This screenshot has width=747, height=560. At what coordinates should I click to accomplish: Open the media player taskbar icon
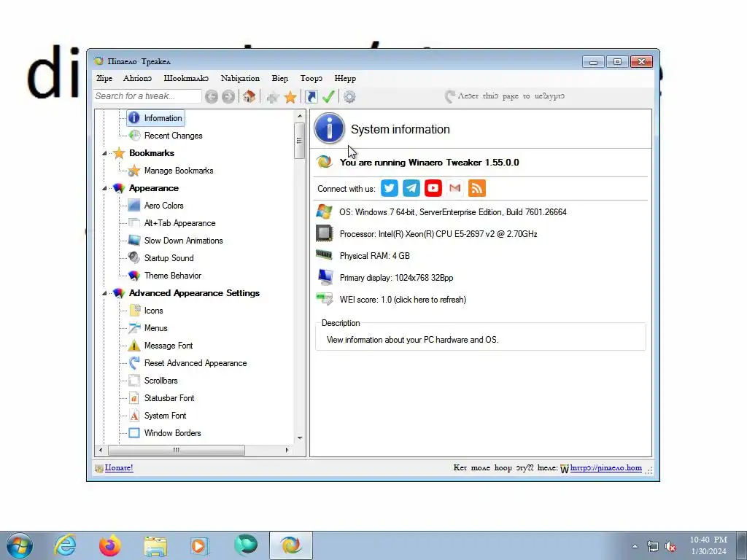pos(199,545)
